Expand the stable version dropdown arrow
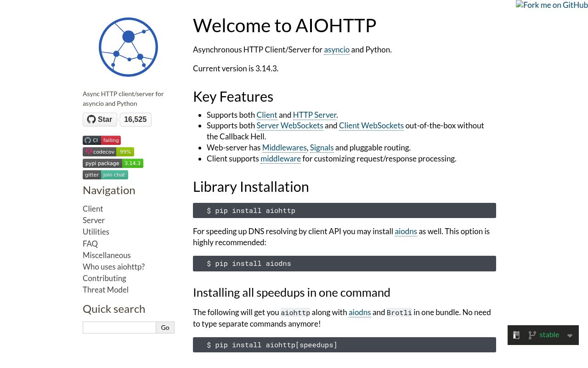Image resolution: width=588 pixels, height=368 pixels. (x=570, y=336)
